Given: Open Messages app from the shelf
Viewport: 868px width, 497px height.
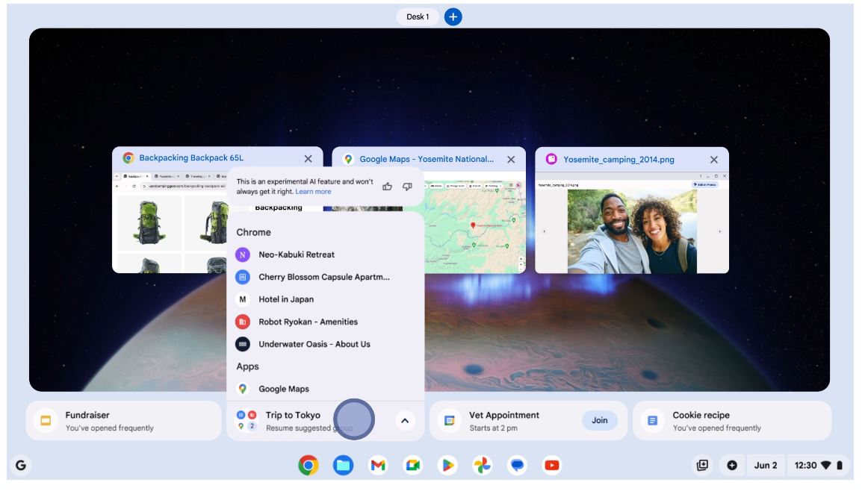Looking at the screenshot, I should 517,466.
